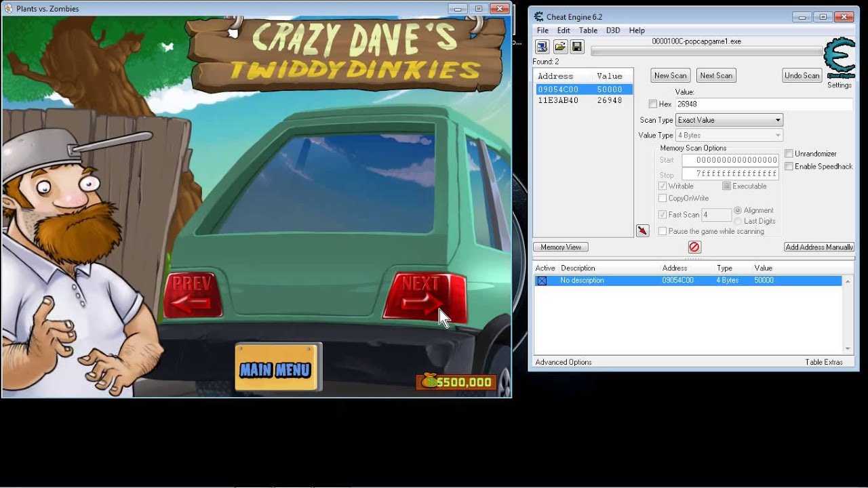Click the value 26948 in the results list

tap(610, 100)
